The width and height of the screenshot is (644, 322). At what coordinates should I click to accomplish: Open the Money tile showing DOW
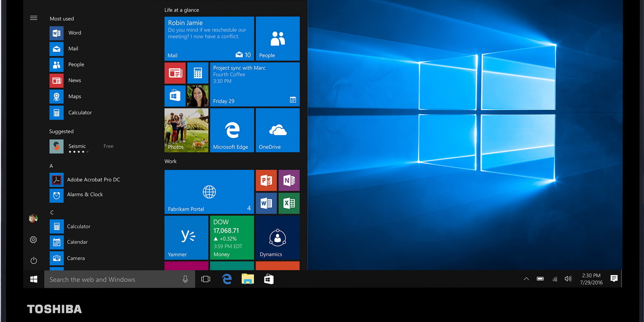tap(232, 238)
